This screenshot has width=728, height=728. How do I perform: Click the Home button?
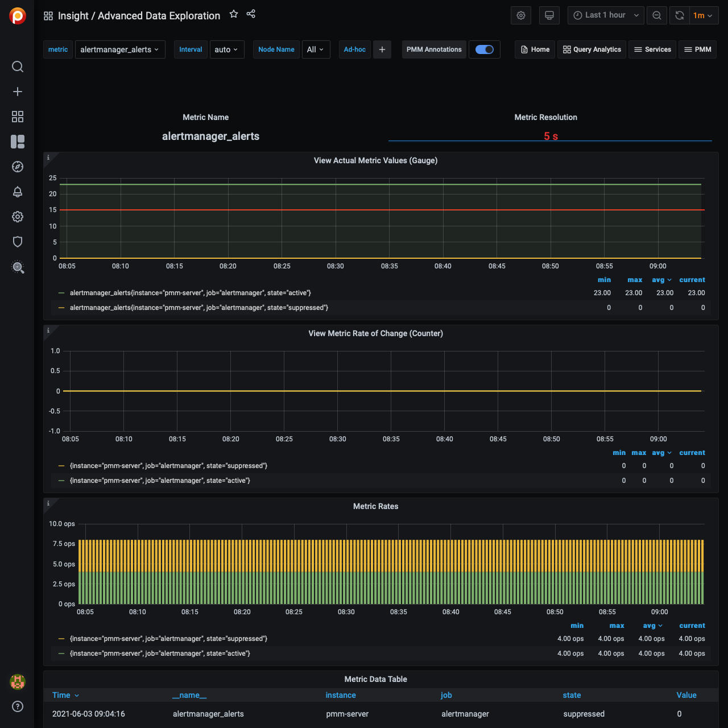(535, 49)
